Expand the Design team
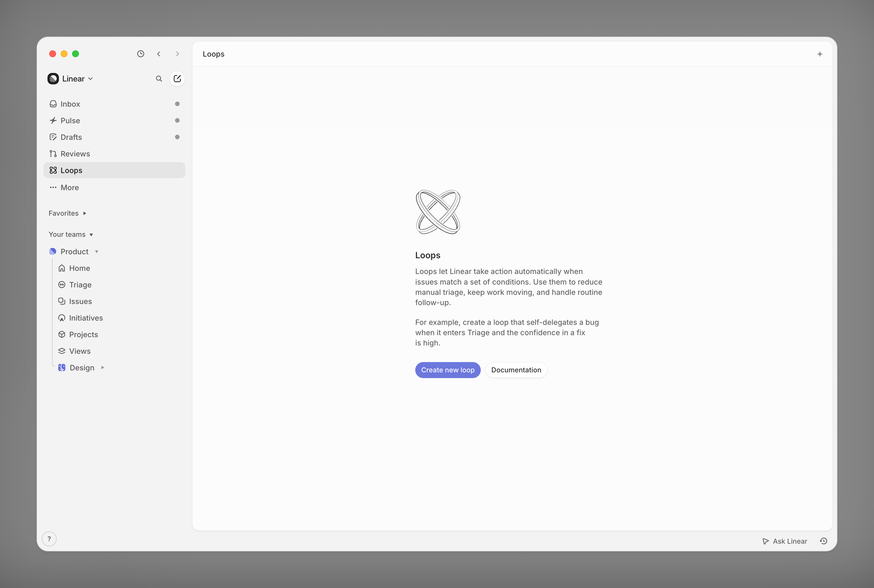The height and width of the screenshot is (588, 874). click(103, 367)
